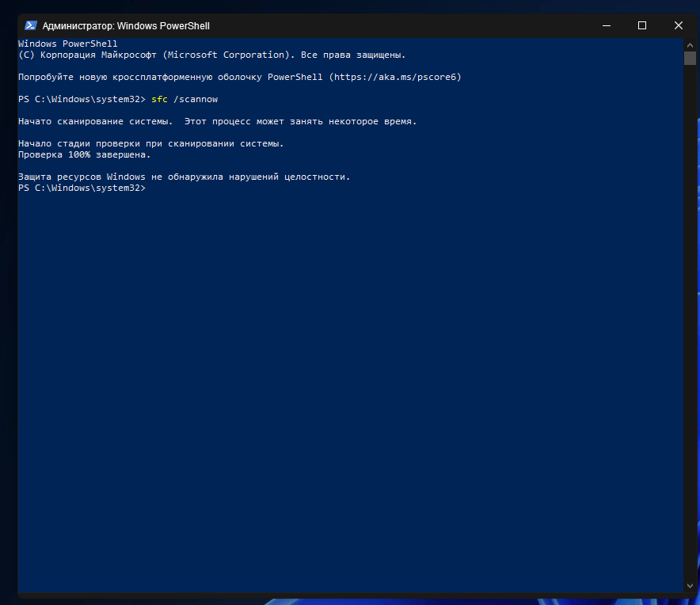This screenshot has width=700, height=605.
Task: Click the first line 'Windows PowerShell' in the console
Action: (68, 44)
